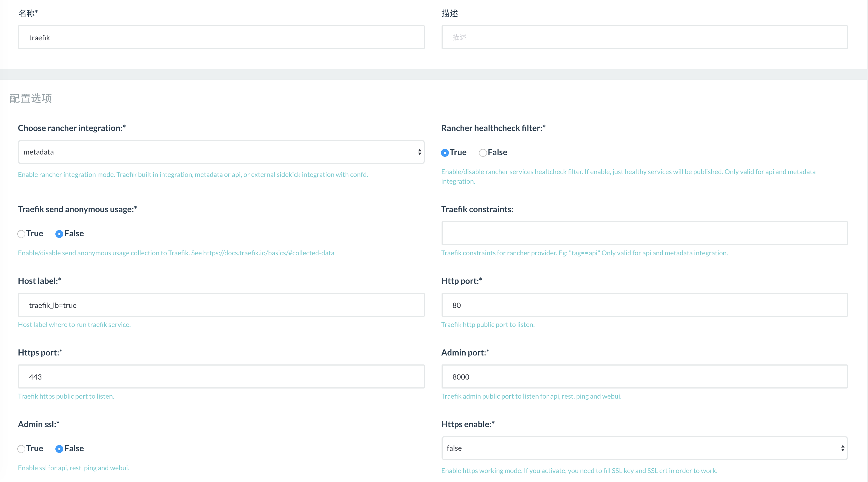Enable True for Traefik send anonymous usage

point(21,234)
